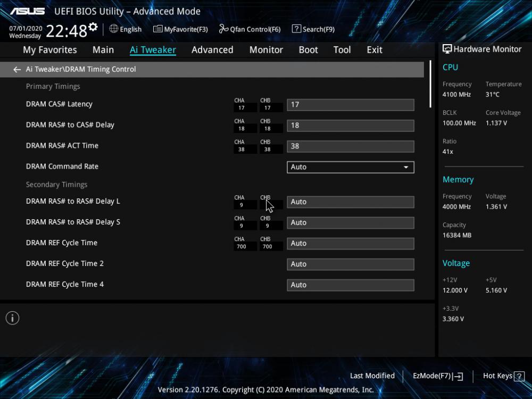This screenshot has width=532, height=399.
Task: Click the 07/01/2020 date display
Action: (x=26, y=29)
